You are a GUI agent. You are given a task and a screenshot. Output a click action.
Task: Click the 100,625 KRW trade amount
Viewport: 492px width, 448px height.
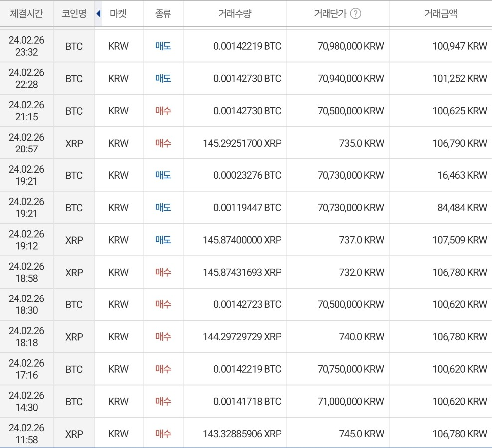click(x=460, y=111)
